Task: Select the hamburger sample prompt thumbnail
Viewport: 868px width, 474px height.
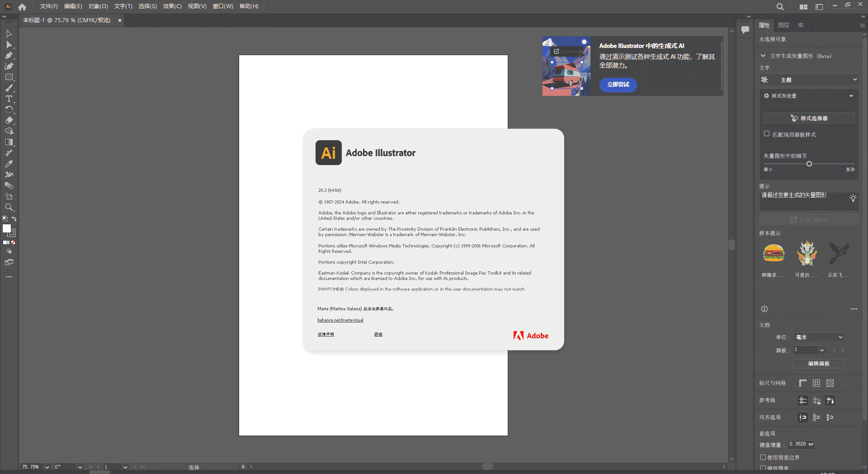Action: point(774,253)
